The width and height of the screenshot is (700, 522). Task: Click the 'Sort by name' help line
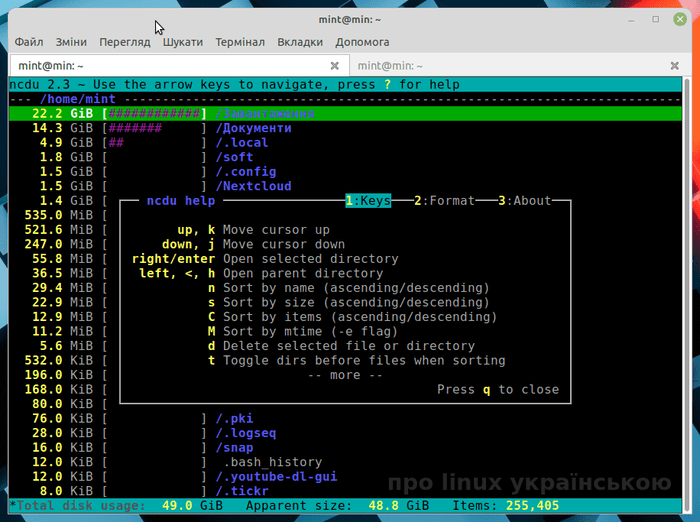click(356, 288)
